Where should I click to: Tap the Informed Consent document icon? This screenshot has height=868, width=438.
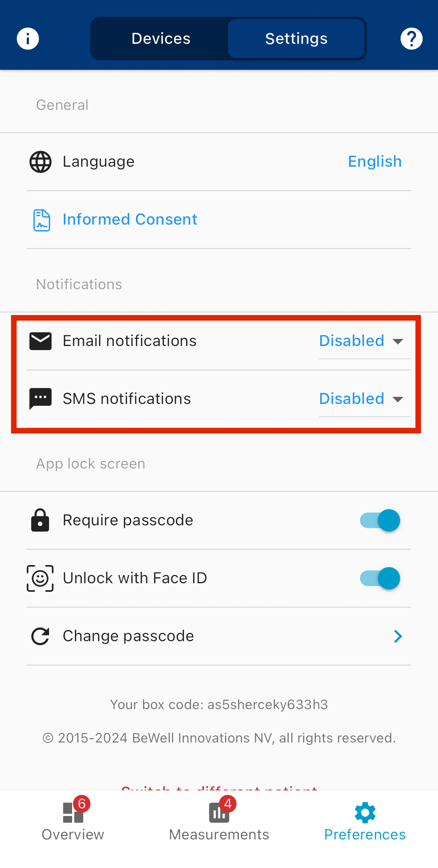[42, 220]
